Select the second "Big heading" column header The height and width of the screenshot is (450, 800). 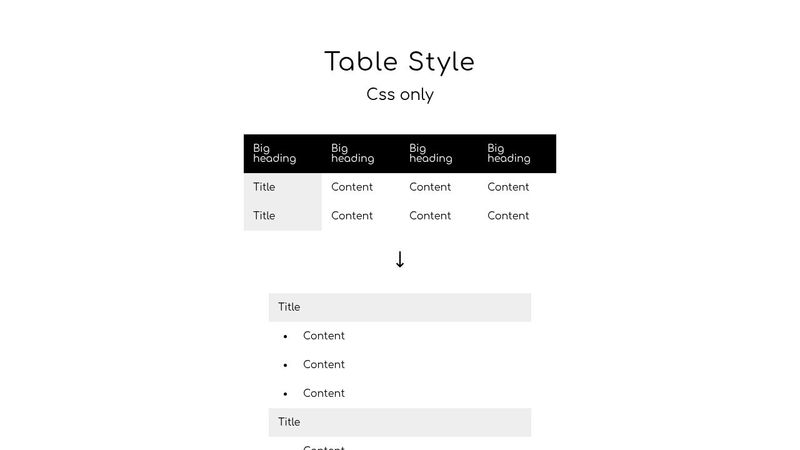point(352,153)
